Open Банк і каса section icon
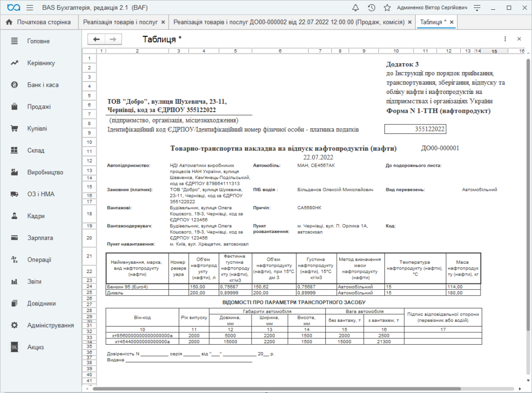This screenshot has width=532, height=393. [x=14, y=85]
